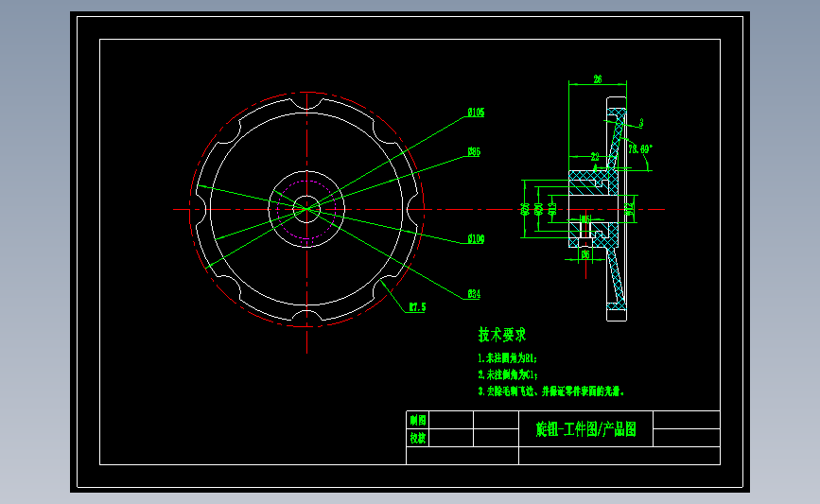Click the Ø105 diameter dimension label
The width and height of the screenshot is (820, 504).
(476, 113)
